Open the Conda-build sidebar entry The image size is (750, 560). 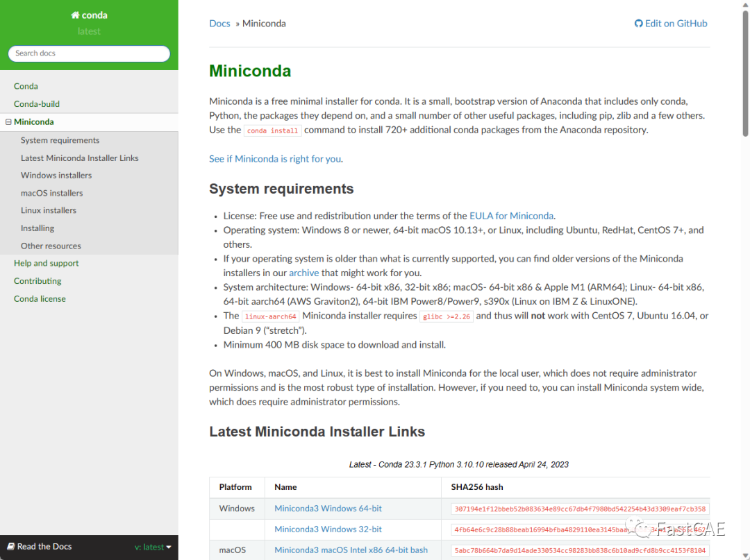(x=37, y=104)
